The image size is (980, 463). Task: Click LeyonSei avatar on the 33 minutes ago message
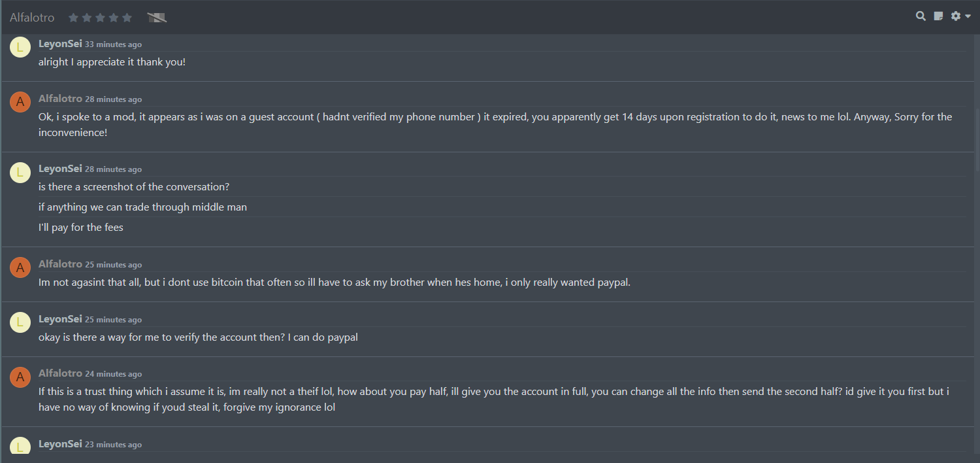point(20,47)
